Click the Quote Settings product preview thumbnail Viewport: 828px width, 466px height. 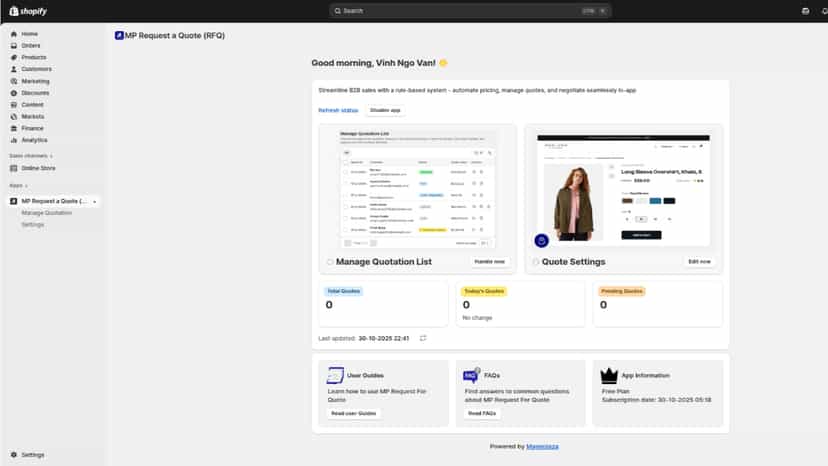click(623, 190)
